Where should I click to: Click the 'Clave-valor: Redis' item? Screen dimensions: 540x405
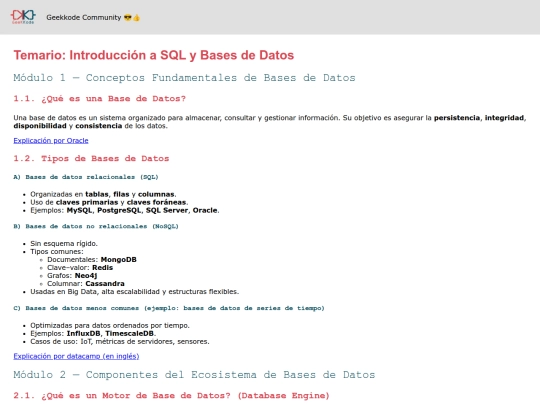(x=80, y=268)
